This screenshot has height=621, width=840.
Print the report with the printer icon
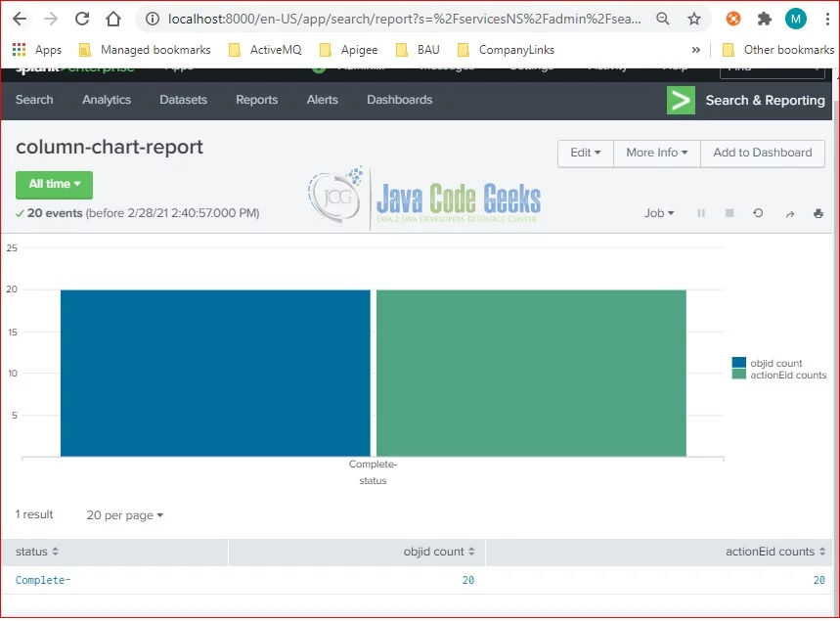coord(818,214)
